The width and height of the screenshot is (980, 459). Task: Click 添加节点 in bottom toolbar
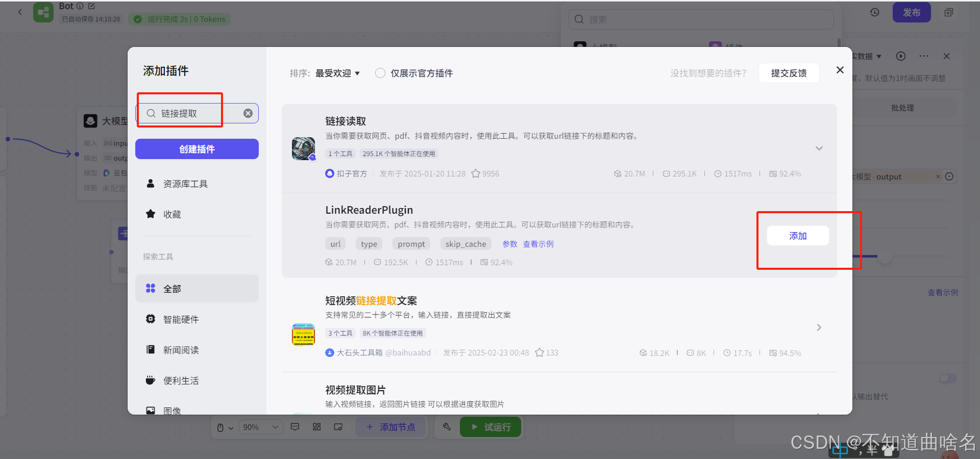[x=391, y=427]
